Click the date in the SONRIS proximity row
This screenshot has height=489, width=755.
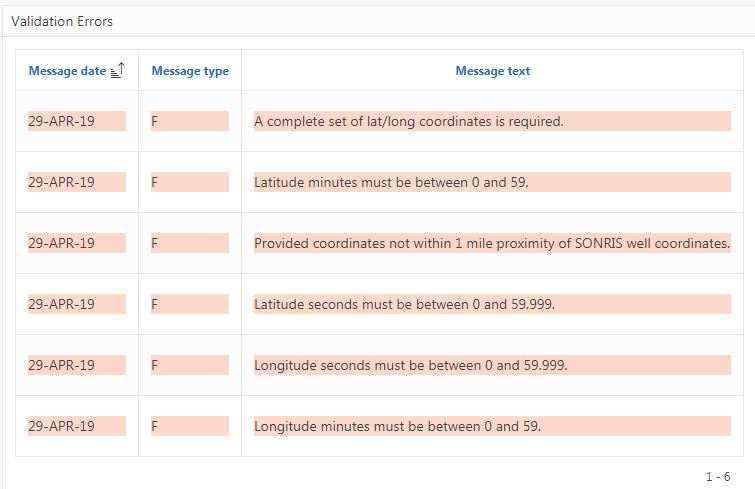point(62,243)
